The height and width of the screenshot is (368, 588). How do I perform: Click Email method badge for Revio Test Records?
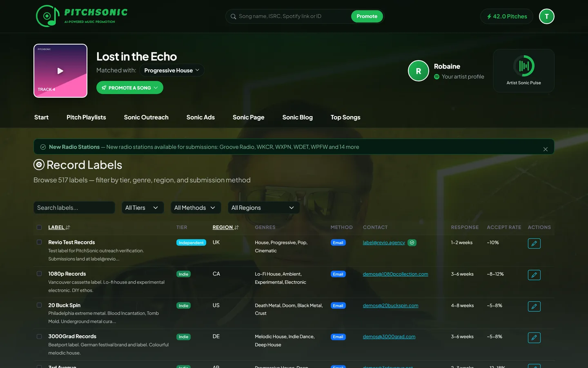(338, 243)
